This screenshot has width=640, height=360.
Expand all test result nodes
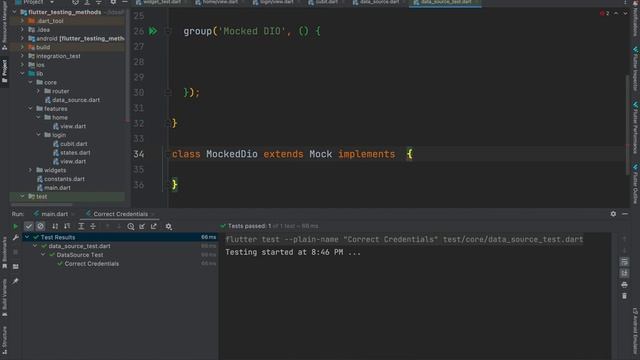click(x=81, y=226)
